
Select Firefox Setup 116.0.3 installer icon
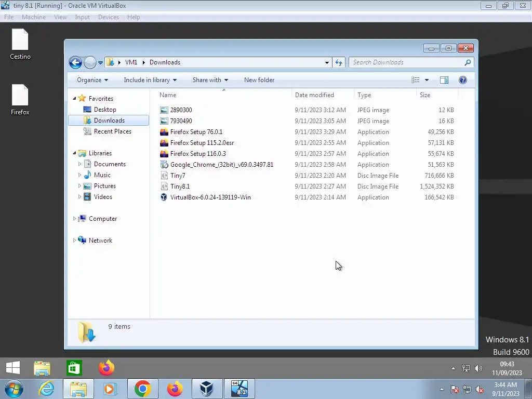[x=164, y=154]
